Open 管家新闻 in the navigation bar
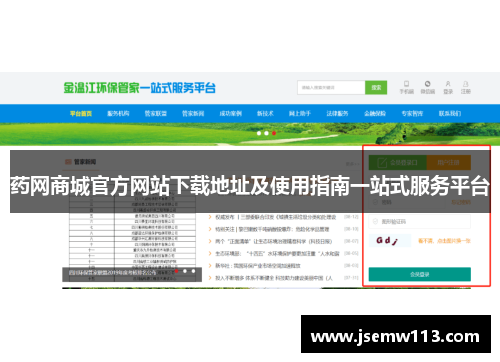This screenshot has height=362, width=500. (x=193, y=114)
